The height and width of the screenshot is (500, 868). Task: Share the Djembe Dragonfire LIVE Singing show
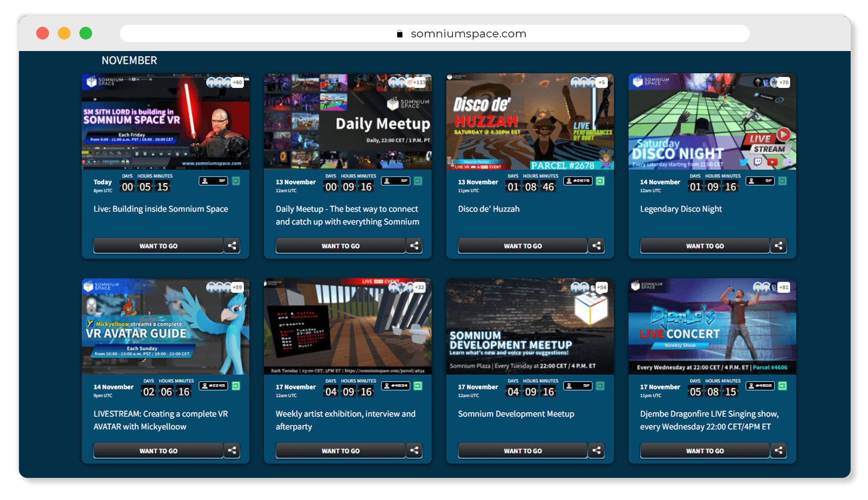tap(779, 451)
